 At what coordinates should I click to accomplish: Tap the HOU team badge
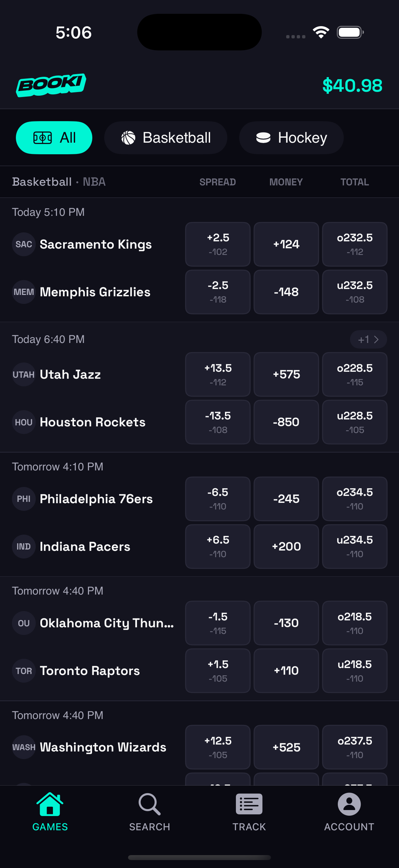[x=23, y=422]
